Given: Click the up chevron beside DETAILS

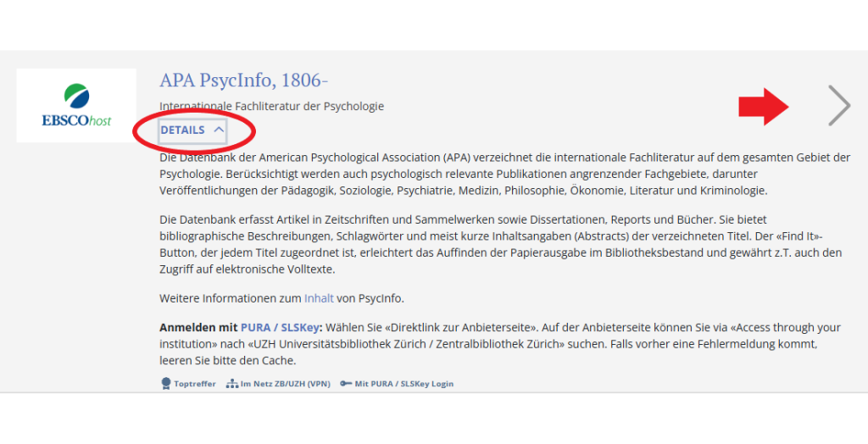Looking at the screenshot, I should click(219, 130).
